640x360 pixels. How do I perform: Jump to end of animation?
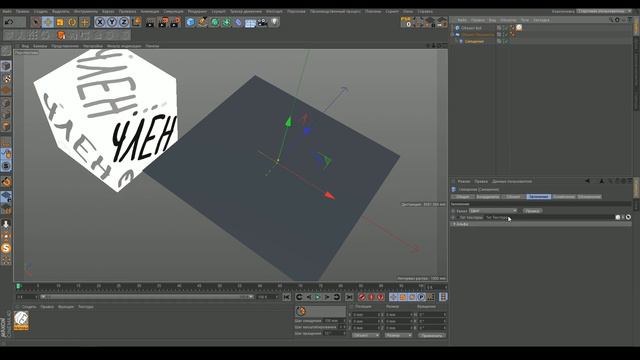tap(349, 297)
